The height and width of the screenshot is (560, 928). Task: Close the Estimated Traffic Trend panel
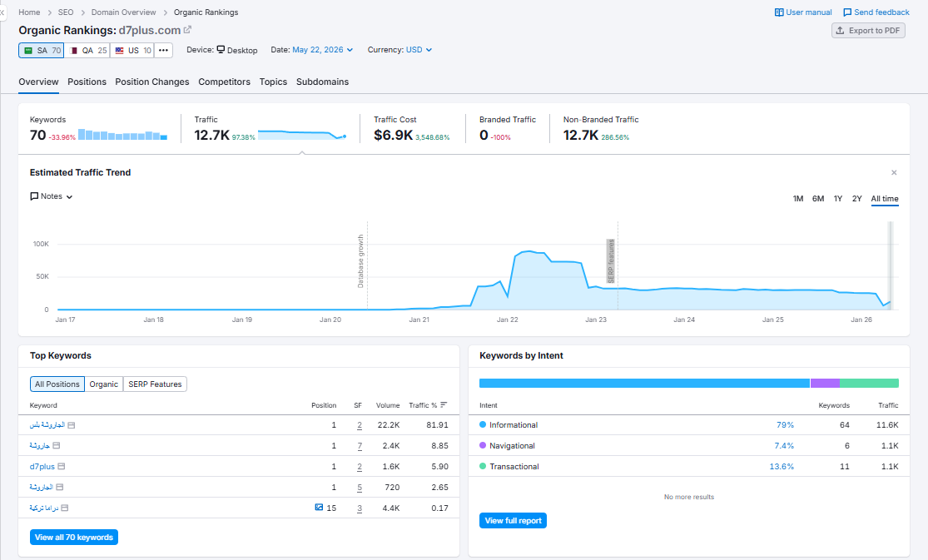pos(894,173)
